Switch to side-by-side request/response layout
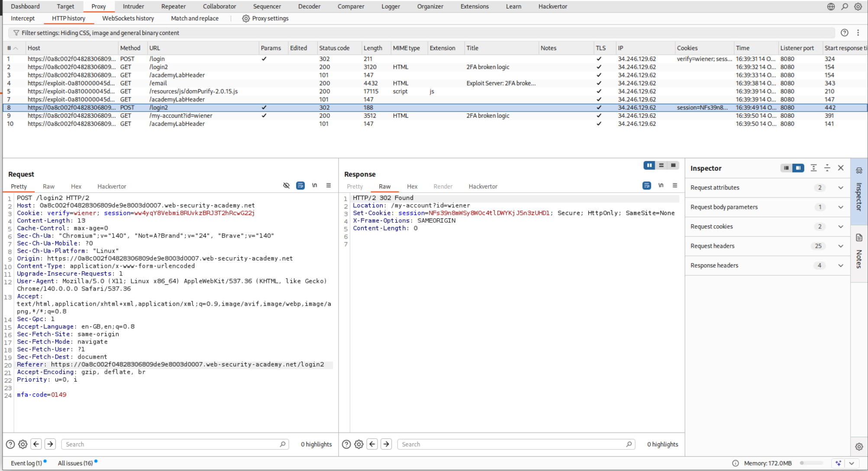Image resolution: width=868 pixels, height=471 pixels. (649, 165)
